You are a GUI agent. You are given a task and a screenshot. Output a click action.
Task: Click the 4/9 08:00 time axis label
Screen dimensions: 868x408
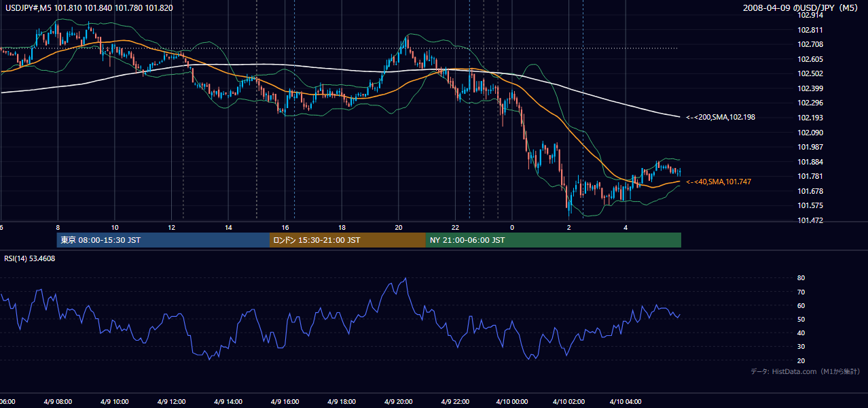pos(58,401)
